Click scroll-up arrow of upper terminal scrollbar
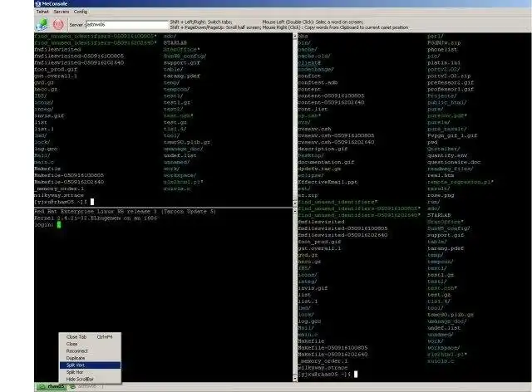 coord(294,36)
